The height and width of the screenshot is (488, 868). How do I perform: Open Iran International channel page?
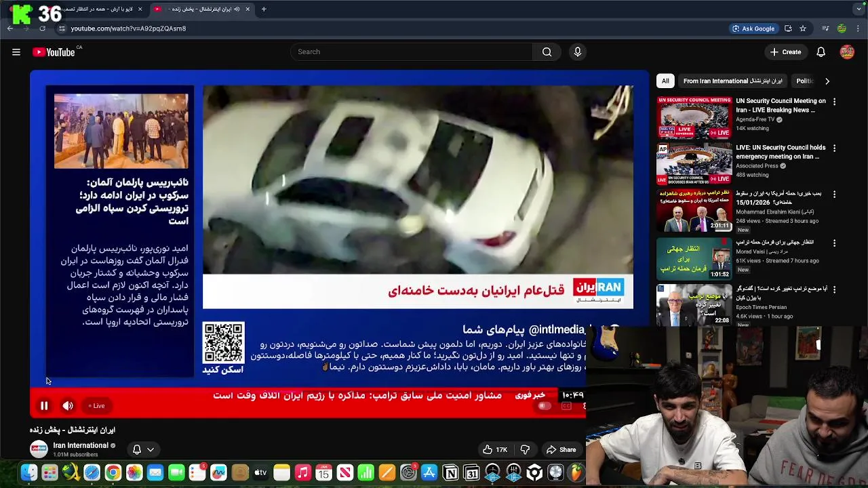81,445
